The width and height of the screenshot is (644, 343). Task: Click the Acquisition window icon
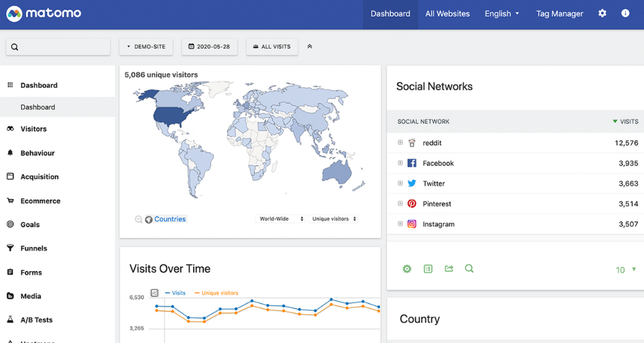click(x=10, y=176)
